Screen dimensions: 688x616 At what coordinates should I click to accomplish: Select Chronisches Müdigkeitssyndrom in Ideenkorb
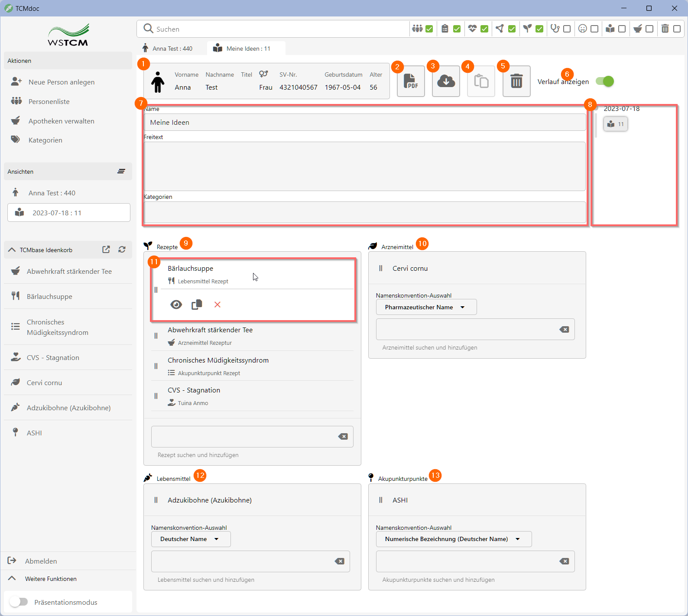pyautogui.click(x=69, y=327)
